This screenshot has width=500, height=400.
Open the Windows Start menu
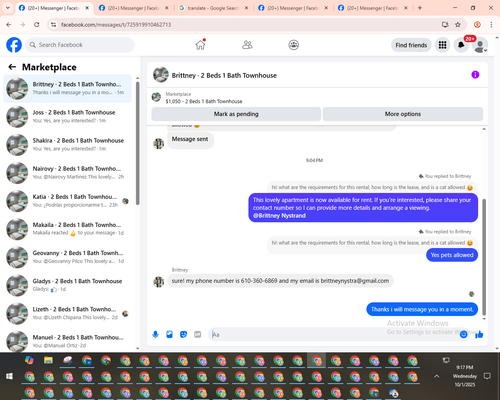point(9,376)
